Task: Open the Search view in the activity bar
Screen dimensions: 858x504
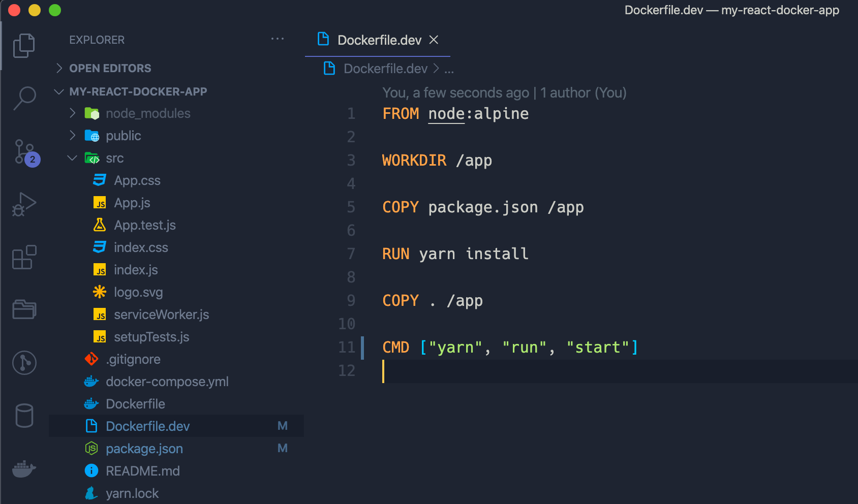Action: (x=24, y=98)
